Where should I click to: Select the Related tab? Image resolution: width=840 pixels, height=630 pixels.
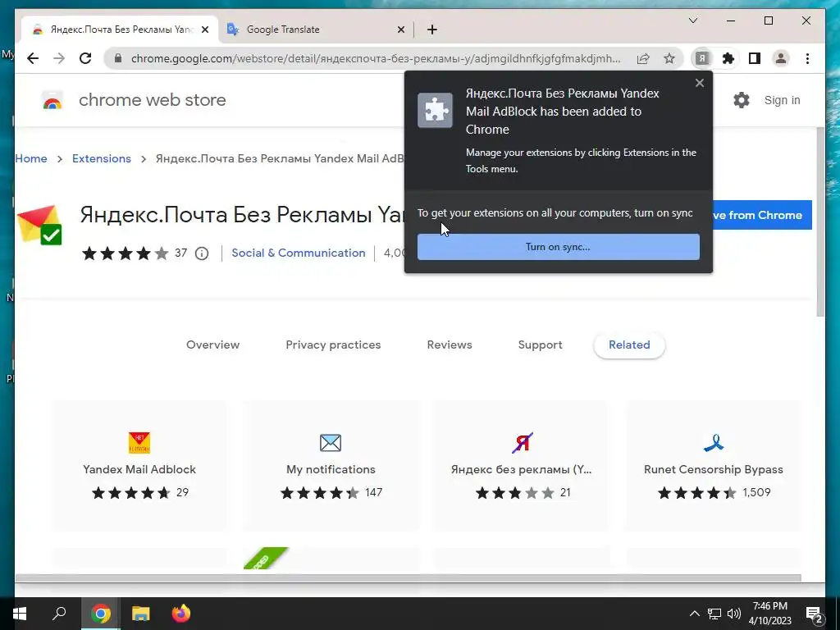pos(629,345)
